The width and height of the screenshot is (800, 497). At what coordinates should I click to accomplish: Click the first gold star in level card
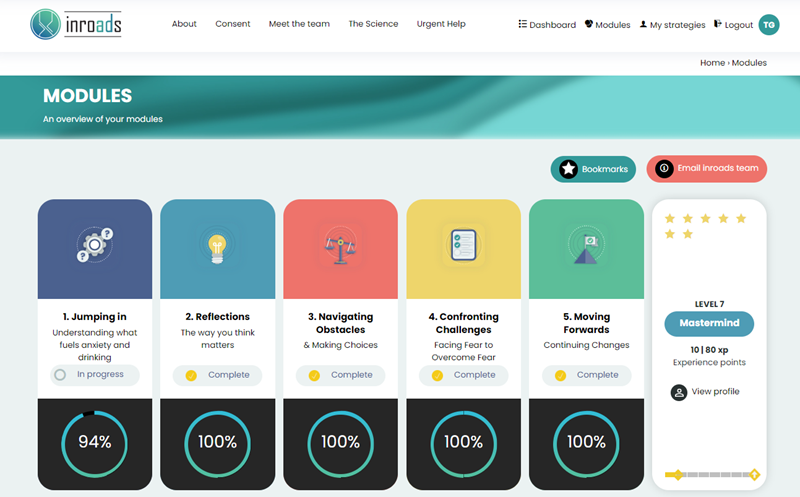tap(670, 218)
